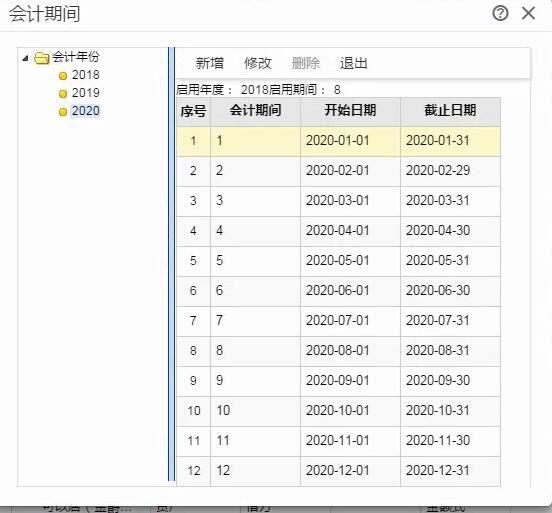Click the 退出 toolbar button
This screenshot has height=513, width=552.
[353, 63]
